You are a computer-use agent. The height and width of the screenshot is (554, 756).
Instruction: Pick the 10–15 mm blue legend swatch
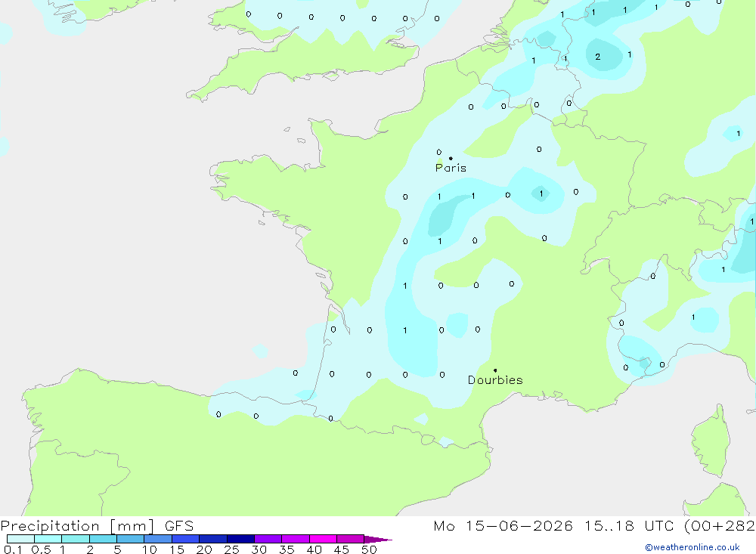click(158, 539)
